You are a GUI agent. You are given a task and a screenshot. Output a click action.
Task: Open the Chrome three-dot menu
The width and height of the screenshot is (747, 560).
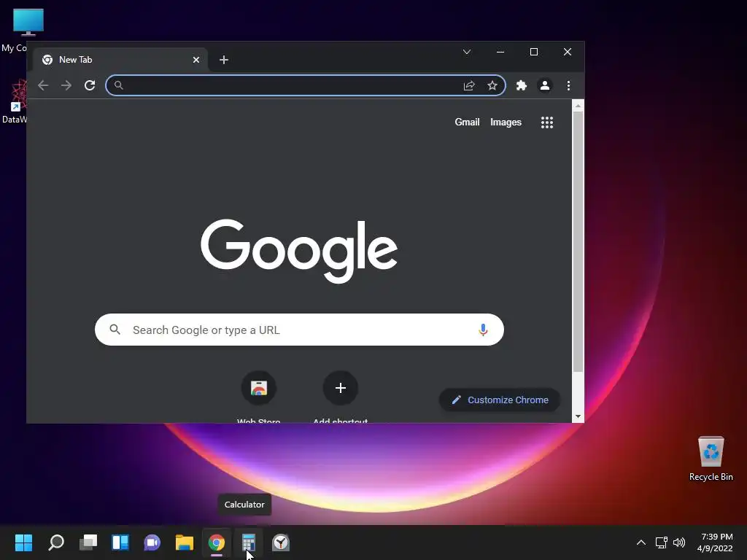568,86
